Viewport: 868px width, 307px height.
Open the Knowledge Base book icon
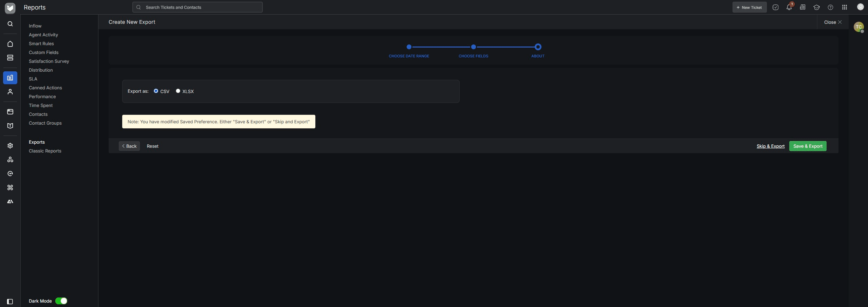10,126
